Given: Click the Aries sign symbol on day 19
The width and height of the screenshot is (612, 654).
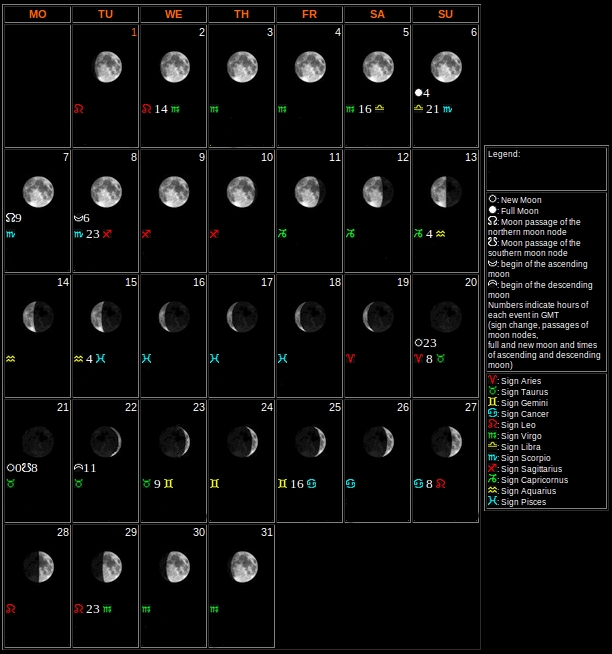Looking at the screenshot, I should [x=350, y=358].
